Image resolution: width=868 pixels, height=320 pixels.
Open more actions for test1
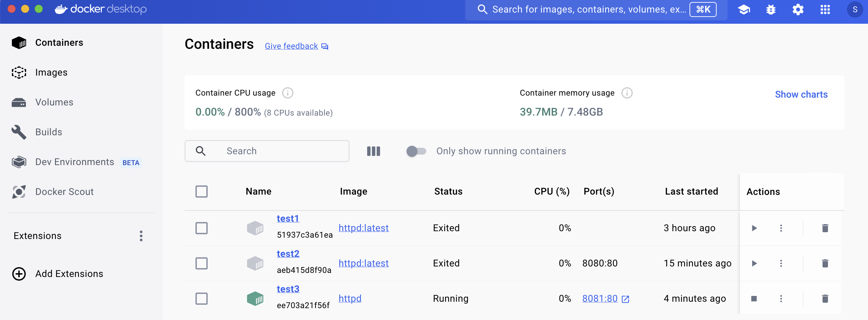click(x=781, y=228)
